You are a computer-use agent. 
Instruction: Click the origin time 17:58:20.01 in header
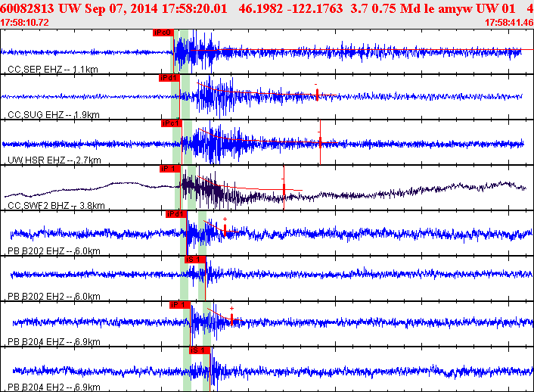pyautogui.click(x=194, y=8)
